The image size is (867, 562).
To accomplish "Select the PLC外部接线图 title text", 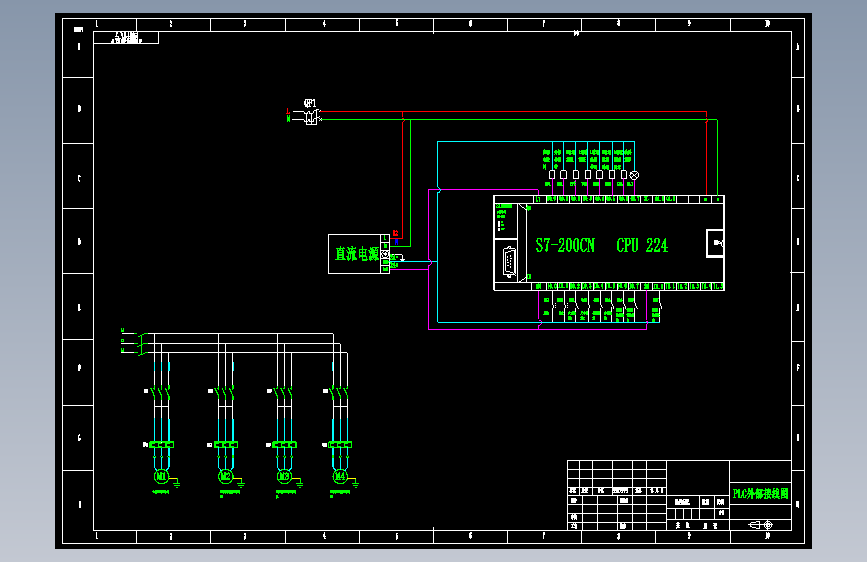I will [760, 493].
